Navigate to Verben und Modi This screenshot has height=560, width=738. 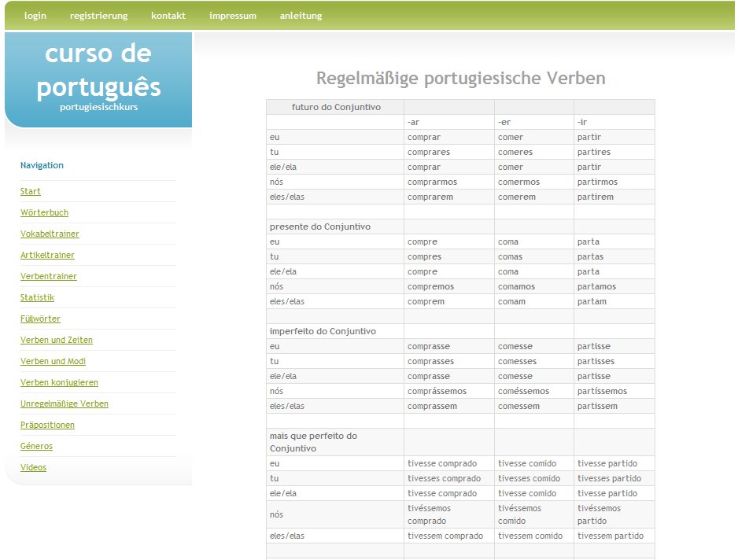[53, 362]
